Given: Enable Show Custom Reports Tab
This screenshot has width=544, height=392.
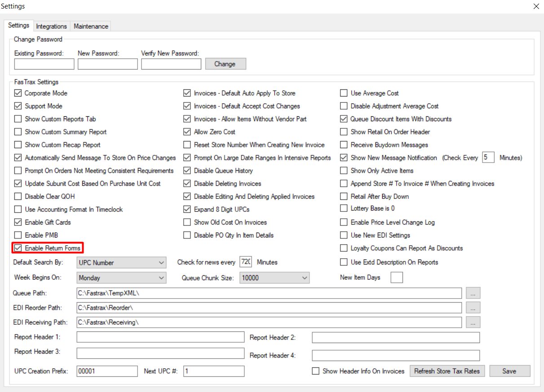Looking at the screenshot, I should pos(18,119).
